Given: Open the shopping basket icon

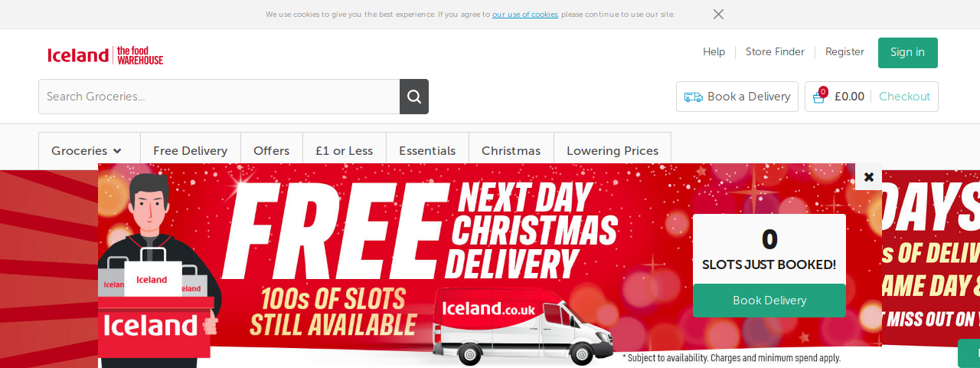Looking at the screenshot, I should (x=819, y=97).
